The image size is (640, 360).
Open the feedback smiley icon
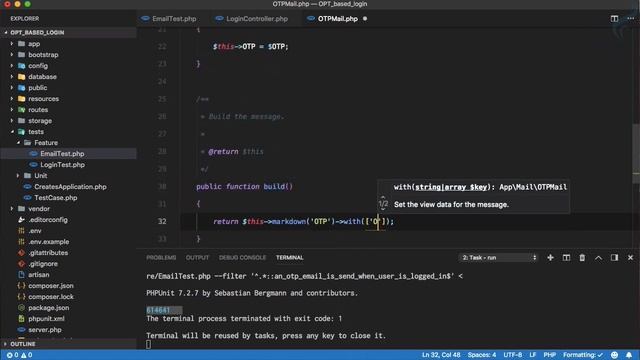[x=614, y=355]
